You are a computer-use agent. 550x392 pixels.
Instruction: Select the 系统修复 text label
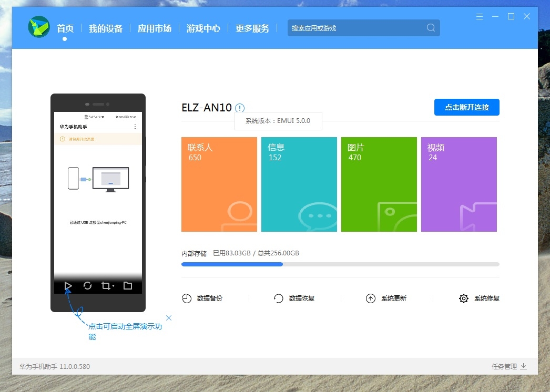coord(487,298)
